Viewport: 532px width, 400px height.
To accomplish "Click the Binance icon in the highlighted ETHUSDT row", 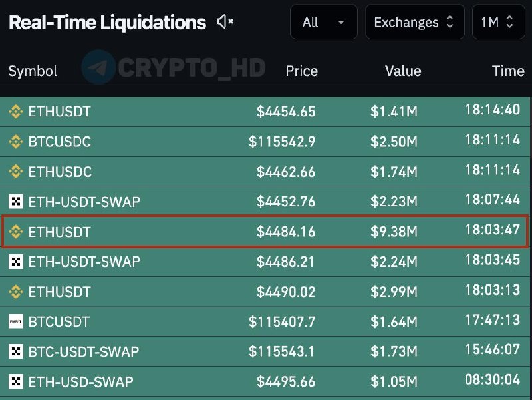I will click(x=15, y=232).
